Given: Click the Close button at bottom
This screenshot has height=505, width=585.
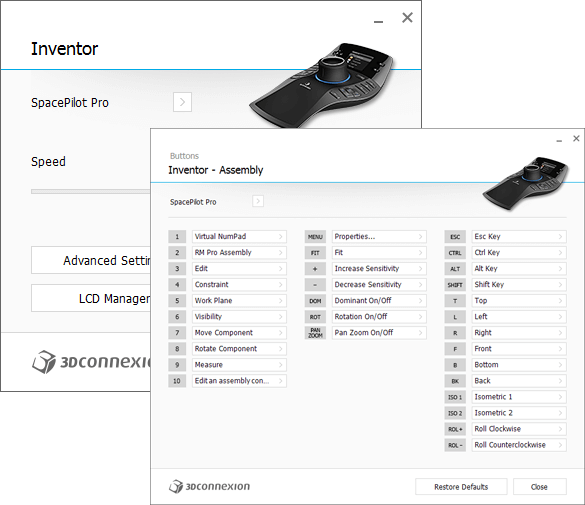Looking at the screenshot, I should pos(539,487).
